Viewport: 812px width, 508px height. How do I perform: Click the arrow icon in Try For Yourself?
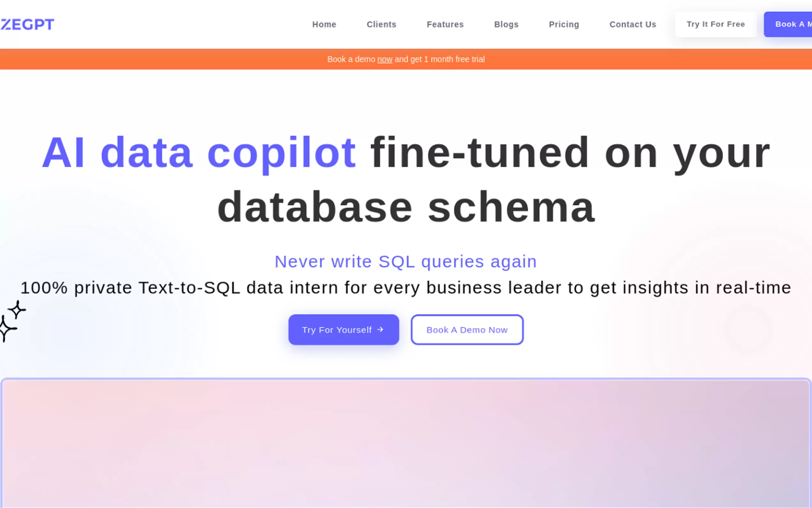(x=380, y=329)
